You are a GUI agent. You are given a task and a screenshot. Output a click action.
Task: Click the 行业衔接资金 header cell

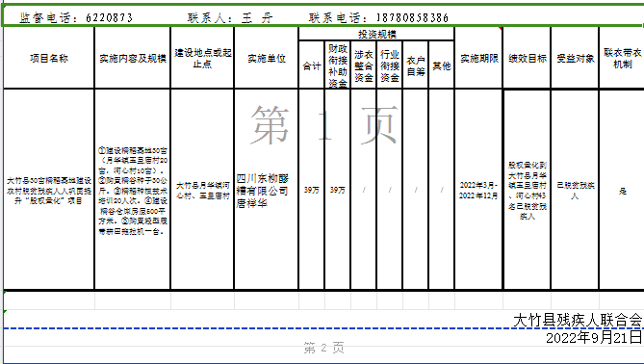[x=389, y=65]
